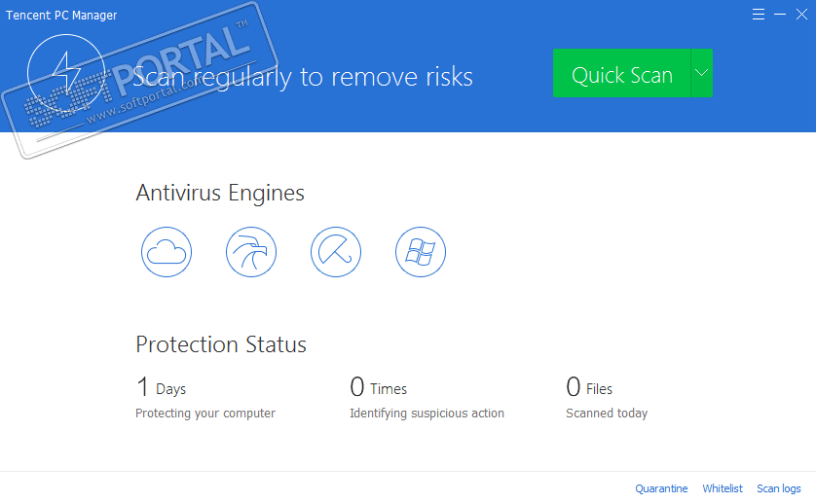View the Scan logs
Screen dimensions: 816x504
click(779, 488)
